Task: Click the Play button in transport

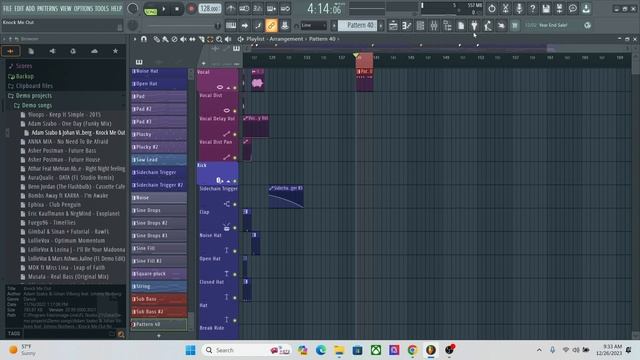Action: [164, 9]
